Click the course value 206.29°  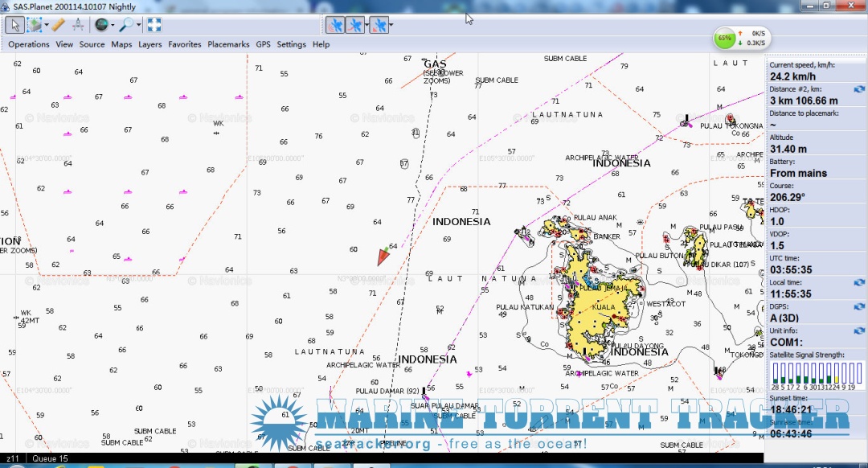[x=787, y=197]
